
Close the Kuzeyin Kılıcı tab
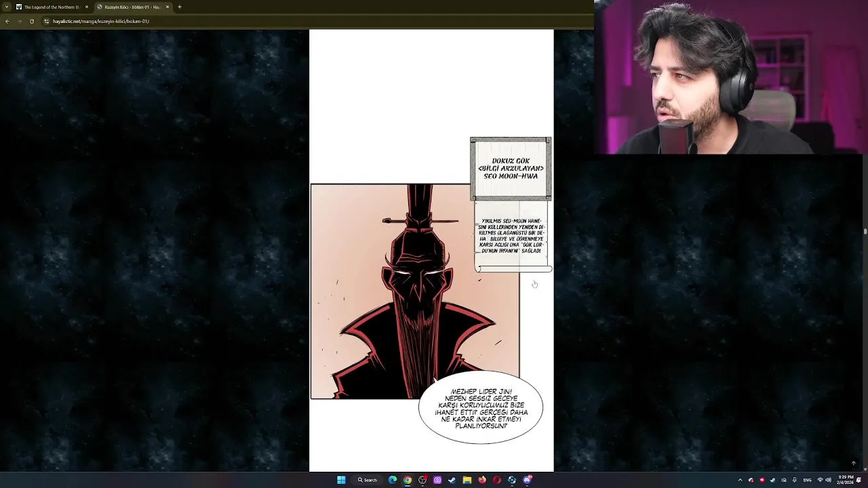pos(167,7)
